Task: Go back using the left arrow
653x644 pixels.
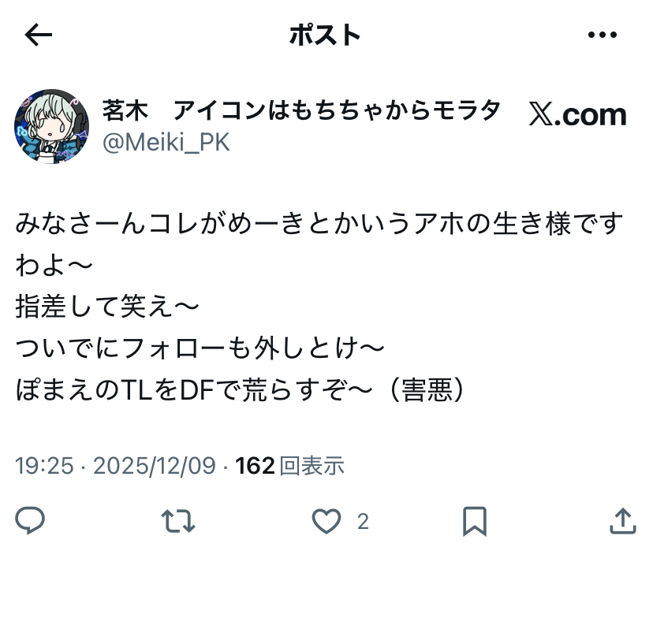Action: click(x=39, y=35)
